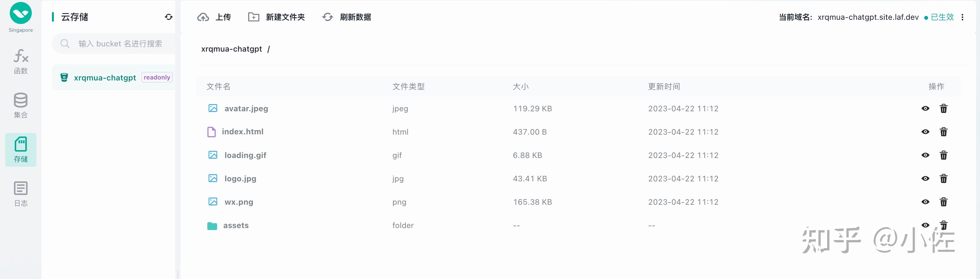Click the trash icon for wx.png

pyautogui.click(x=943, y=202)
